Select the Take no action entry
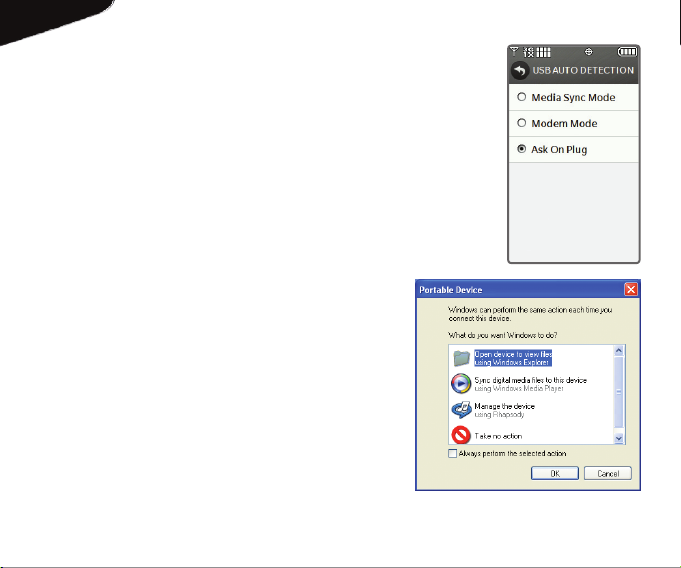This screenshot has width=681, height=568. coord(498,436)
